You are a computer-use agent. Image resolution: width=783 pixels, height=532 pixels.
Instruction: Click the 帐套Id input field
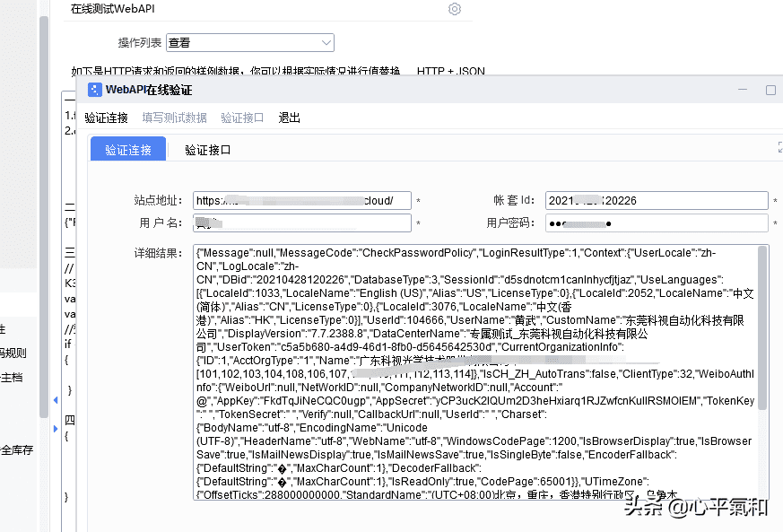657,200
